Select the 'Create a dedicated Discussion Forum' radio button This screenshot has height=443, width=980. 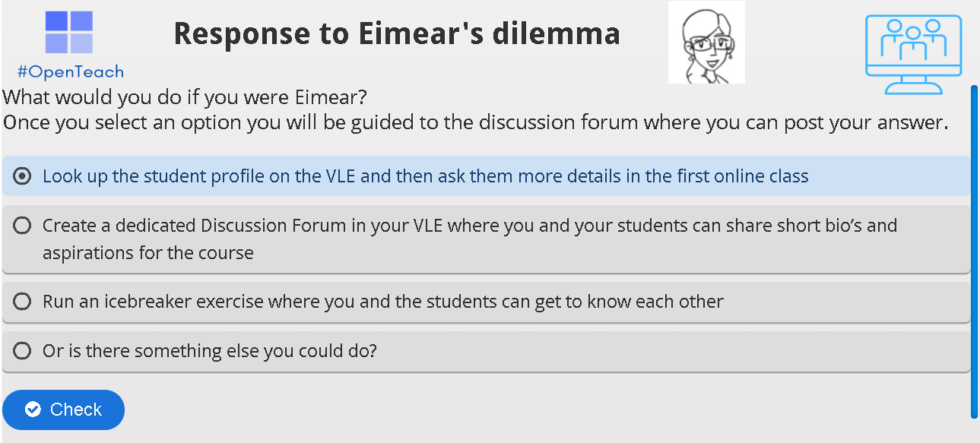coord(23,226)
